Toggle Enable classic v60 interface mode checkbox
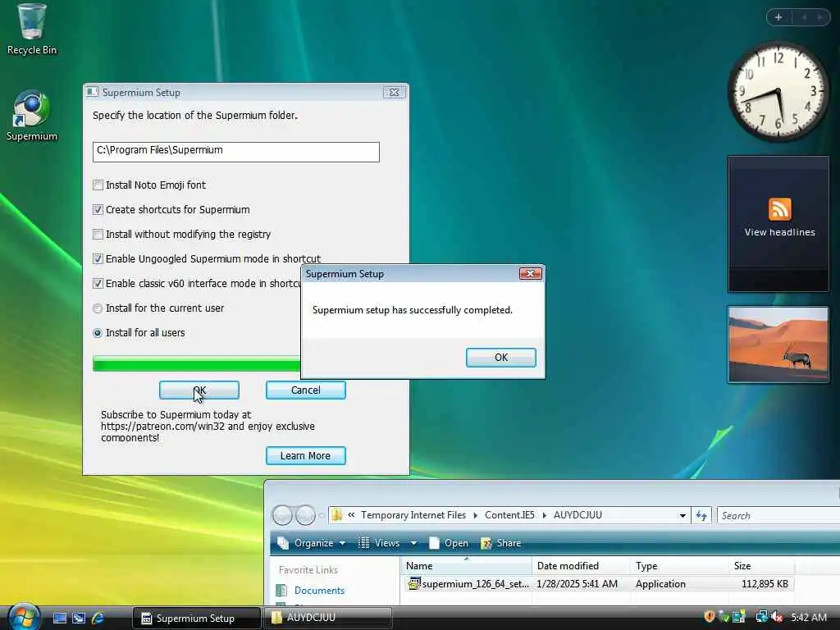Image resolution: width=840 pixels, height=630 pixels. point(98,283)
